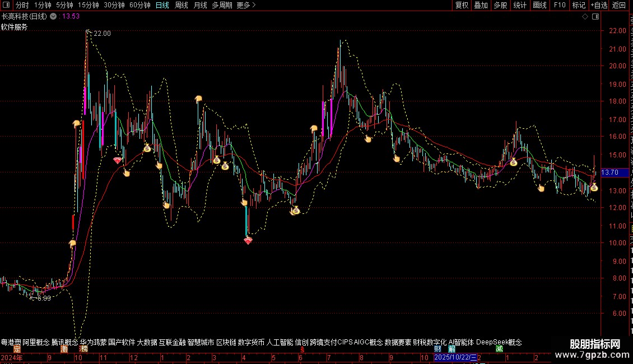Toggle the left panel layout icon
This screenshot has height=364, width=633.
click(x=6, y=5)
